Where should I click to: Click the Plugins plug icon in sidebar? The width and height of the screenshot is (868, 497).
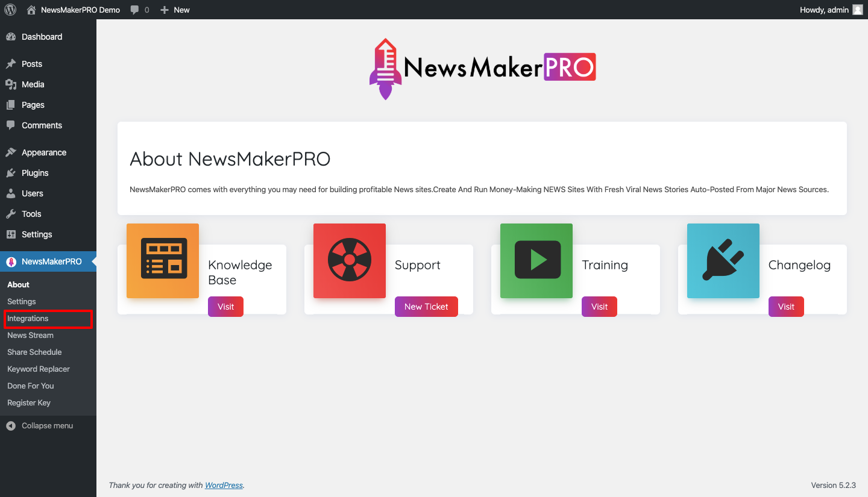[11, 173]
